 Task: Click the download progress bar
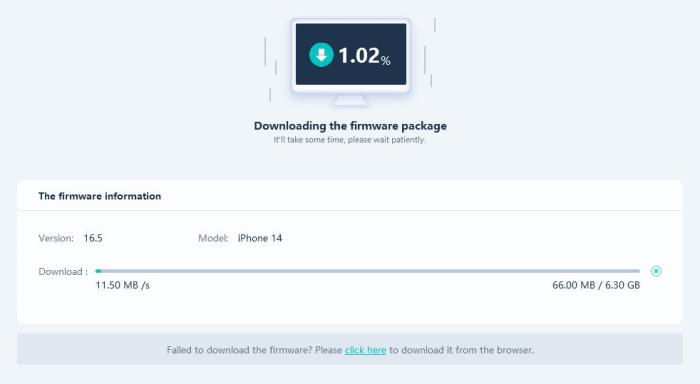pyautogui.click(x=367, y=271)
